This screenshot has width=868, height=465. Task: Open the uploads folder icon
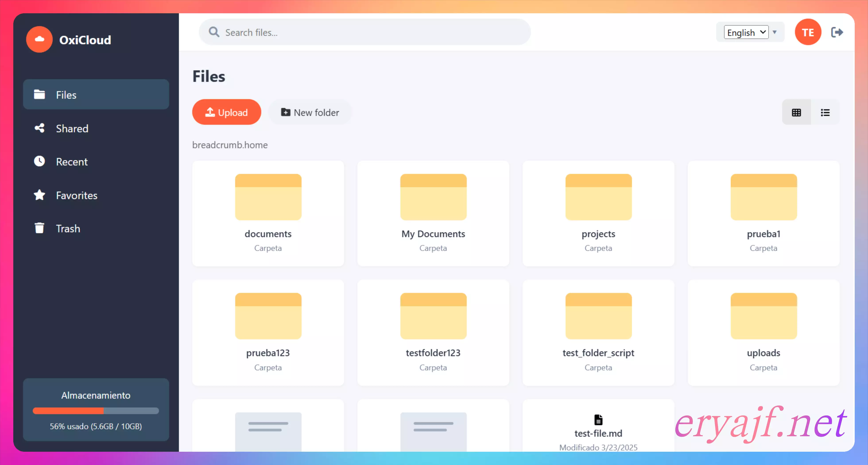763,316
